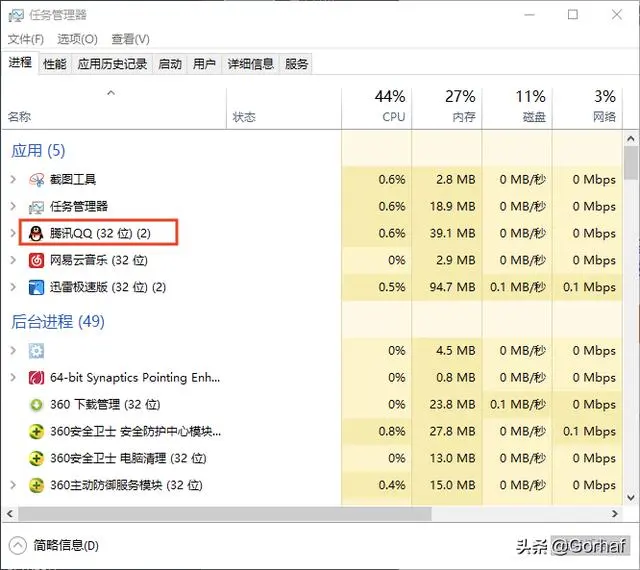This screenshot has width=640, height=570.
Task: Click the 360安全卫士 电脑清理 icon
Action: [x=36, y=459]
